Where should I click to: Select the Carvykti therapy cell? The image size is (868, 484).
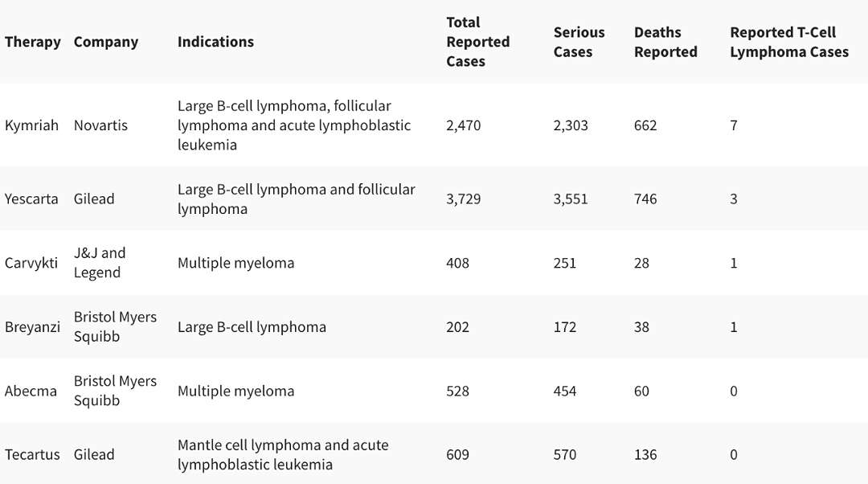point(31,263)
